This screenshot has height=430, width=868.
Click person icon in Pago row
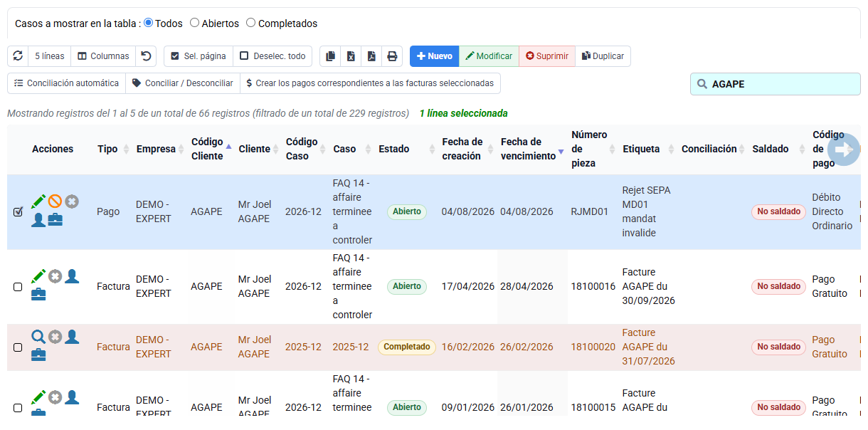pyautogui.click(x=38, y=219)
